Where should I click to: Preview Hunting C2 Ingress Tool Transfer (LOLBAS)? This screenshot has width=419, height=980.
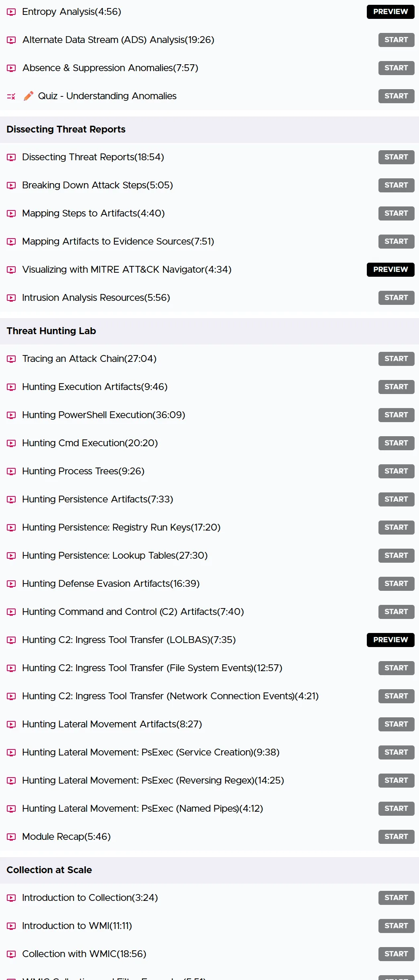tap(391, 640)
